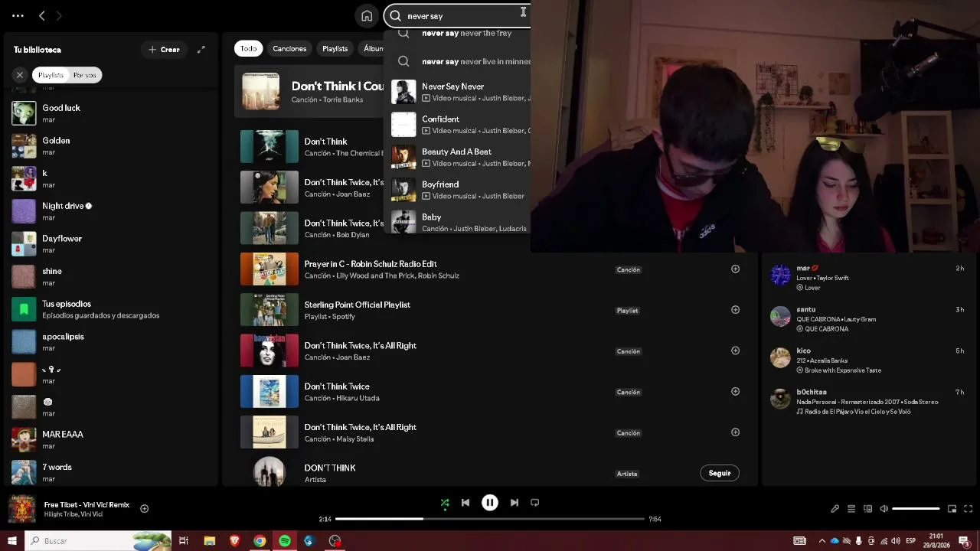Open the DON'T THINK artist result
Image resolution: width=980 pixels, height=551 pixels.
pyautogui.click(x=490, y=473)
